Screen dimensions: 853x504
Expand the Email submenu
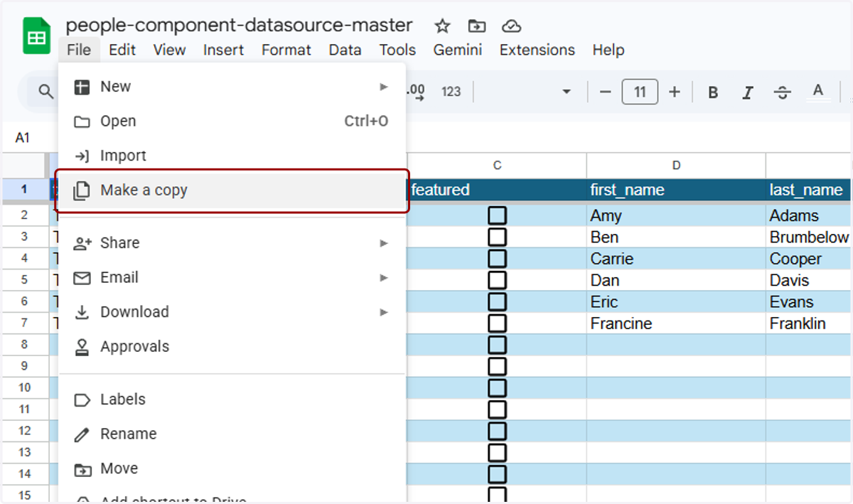tap(232, 277)
